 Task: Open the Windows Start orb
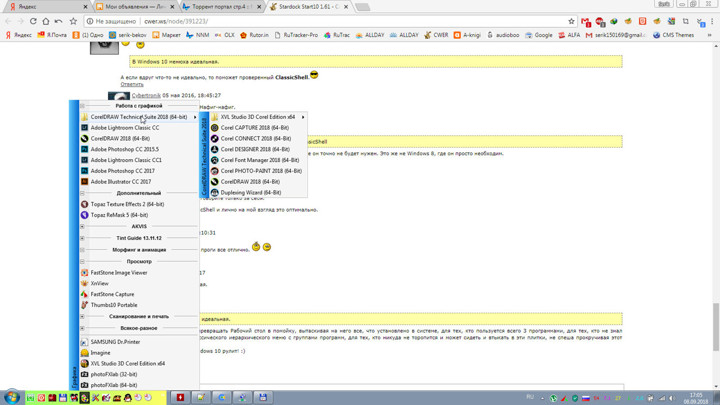coord(12,397)
